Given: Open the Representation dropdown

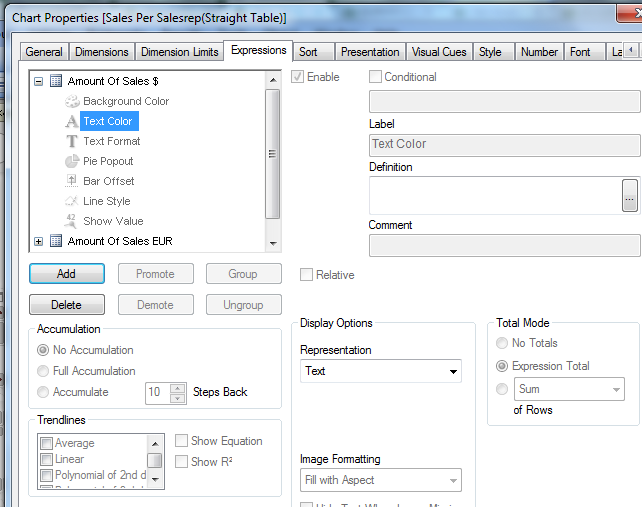Looking at the screenshot, I should pyautogui.click(x=381, y=371).
